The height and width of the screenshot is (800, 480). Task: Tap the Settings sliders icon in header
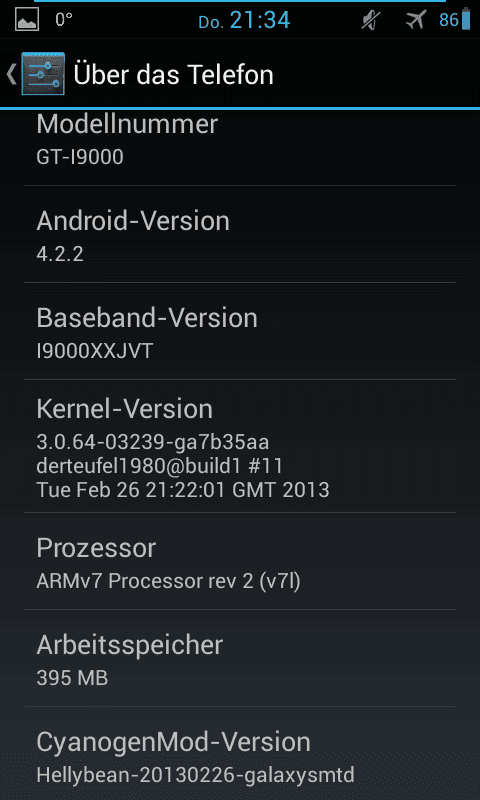(43, 74)
